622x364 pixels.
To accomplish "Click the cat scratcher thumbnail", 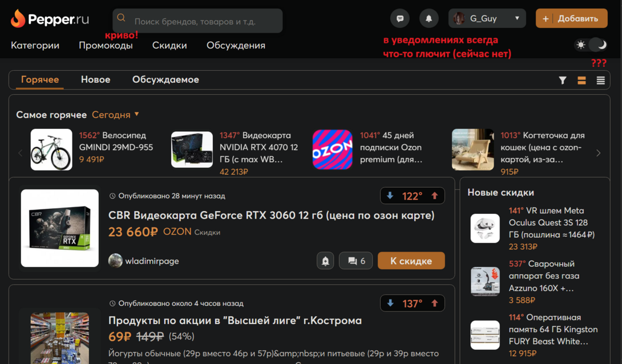I will [473, 149].
